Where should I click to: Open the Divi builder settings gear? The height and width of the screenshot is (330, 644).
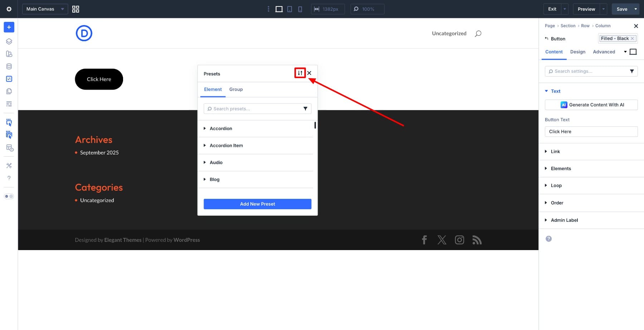pyautogui.click(x=9, y=9)
